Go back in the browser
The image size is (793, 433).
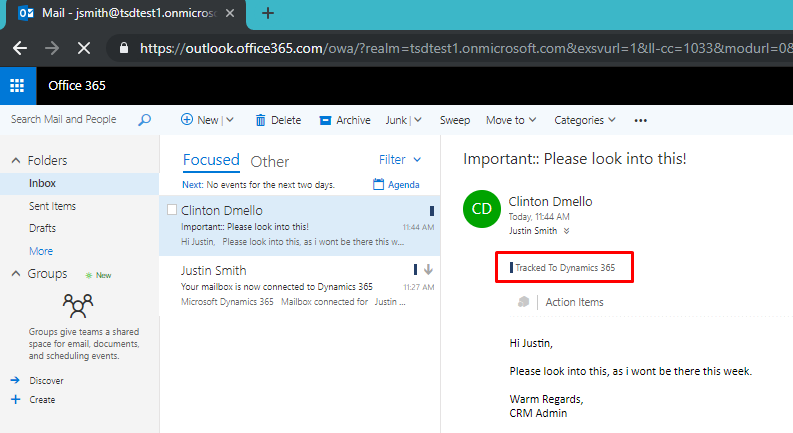(20, 48)
